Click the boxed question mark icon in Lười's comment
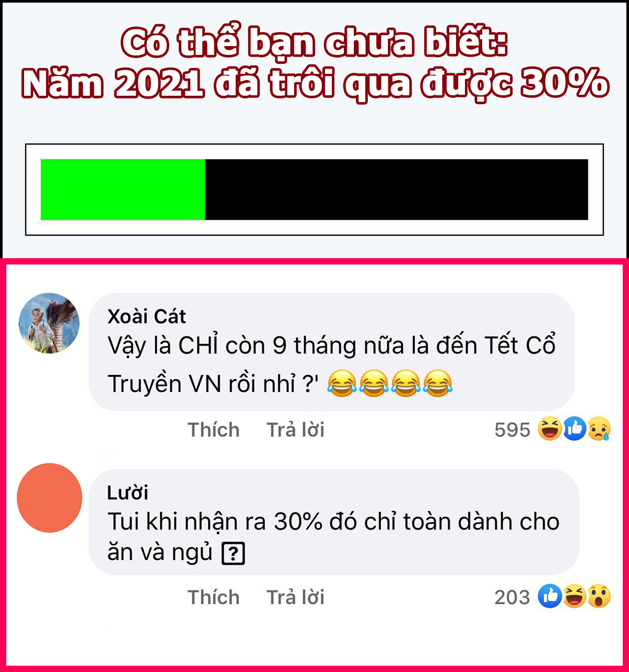 [233, 554]
